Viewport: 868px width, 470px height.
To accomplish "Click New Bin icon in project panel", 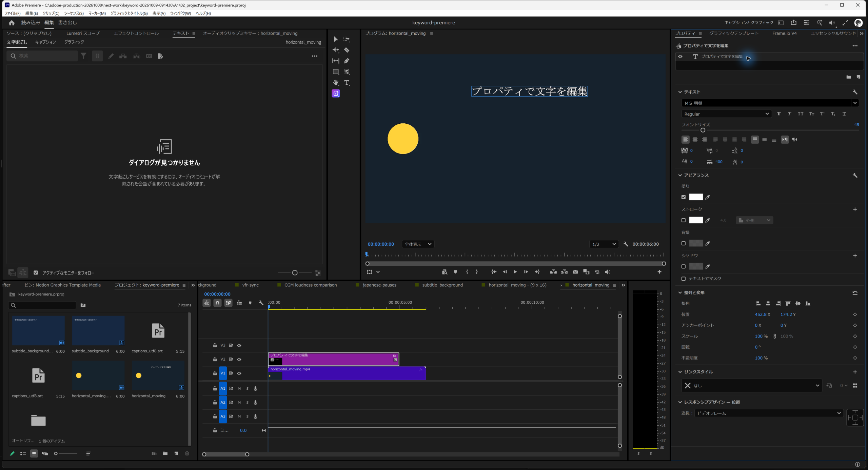I will pos(165,453).
